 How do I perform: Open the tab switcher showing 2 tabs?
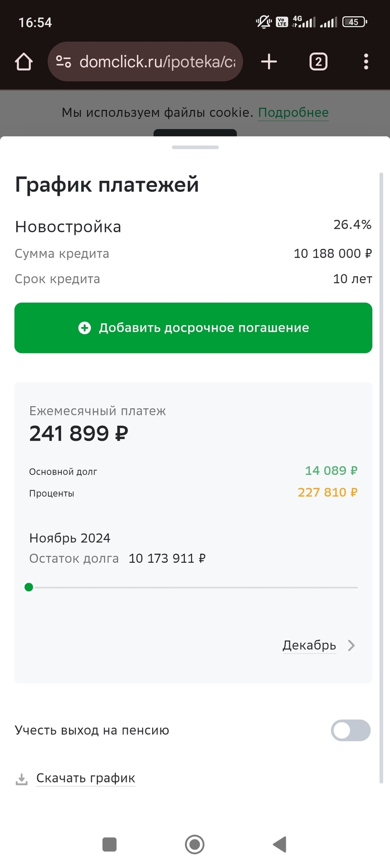[x=318, y=61]
